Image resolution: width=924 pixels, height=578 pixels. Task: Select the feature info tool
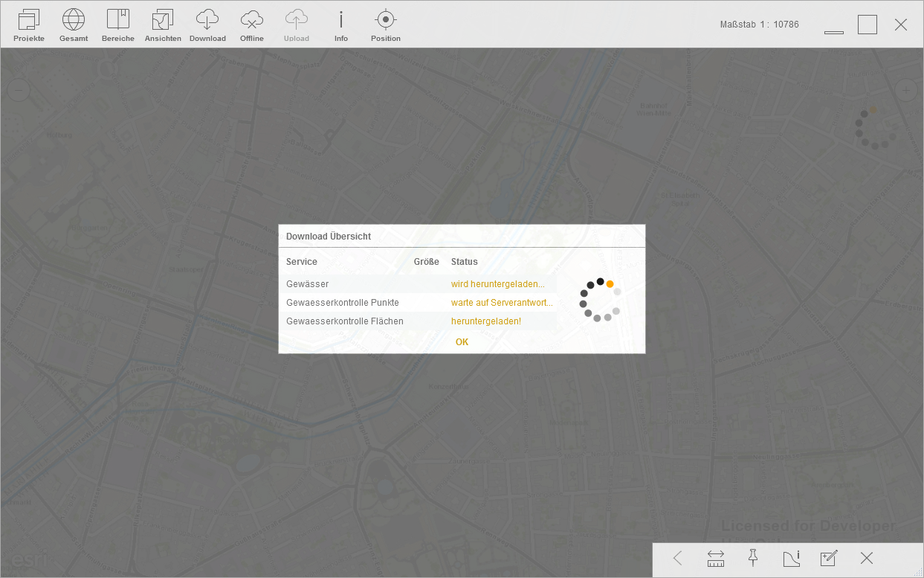click(791, 559)
